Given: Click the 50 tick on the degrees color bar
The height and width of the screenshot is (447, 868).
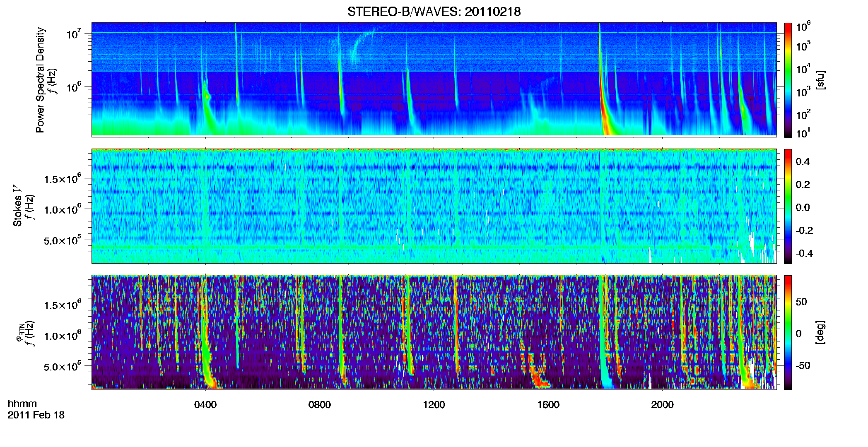Looking at the screenshot, I should [x=801, y=302].
